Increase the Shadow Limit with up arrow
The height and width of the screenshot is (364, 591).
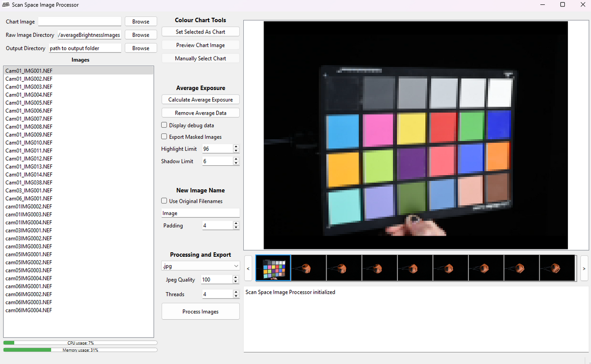(x=236, y=159)
